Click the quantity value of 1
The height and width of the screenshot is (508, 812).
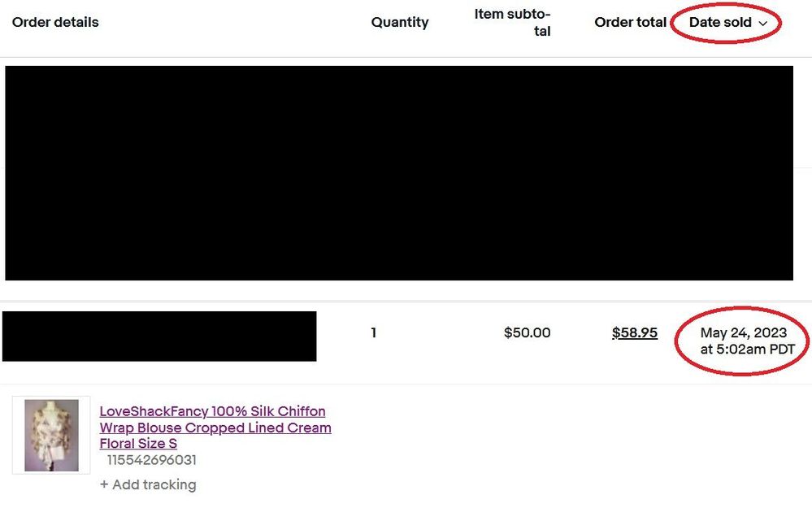pos(373,332)
